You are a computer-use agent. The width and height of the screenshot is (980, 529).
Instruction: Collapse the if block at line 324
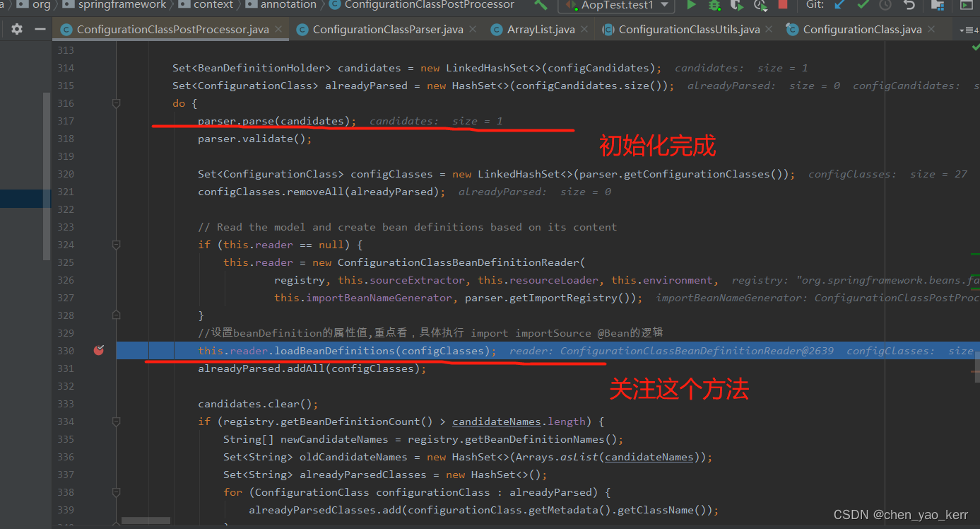point(116,245)
